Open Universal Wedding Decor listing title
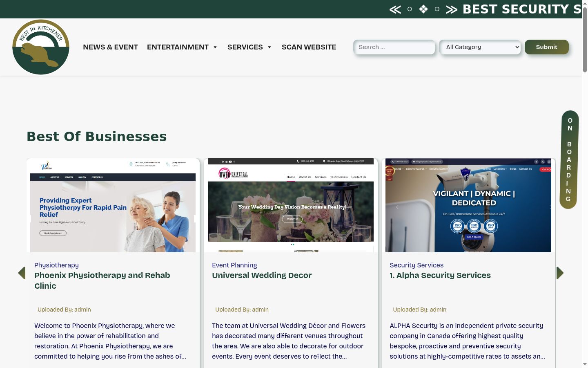Image resolution: width=588 pixels, height=368 pixels. 262,275
